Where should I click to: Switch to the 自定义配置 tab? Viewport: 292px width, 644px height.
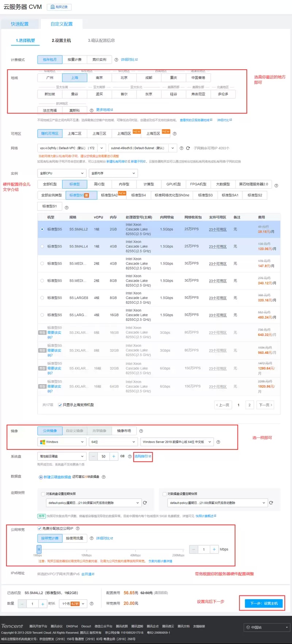point(62,24)
